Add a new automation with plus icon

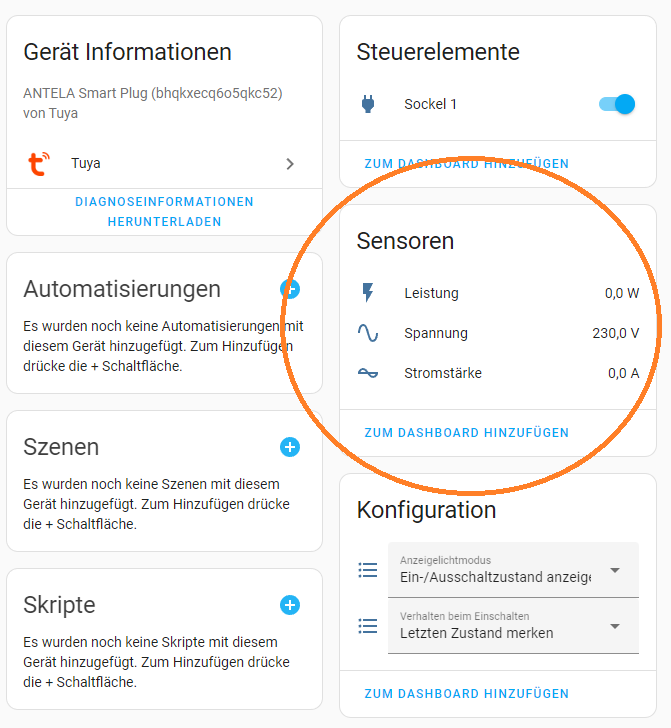(290, 289)
